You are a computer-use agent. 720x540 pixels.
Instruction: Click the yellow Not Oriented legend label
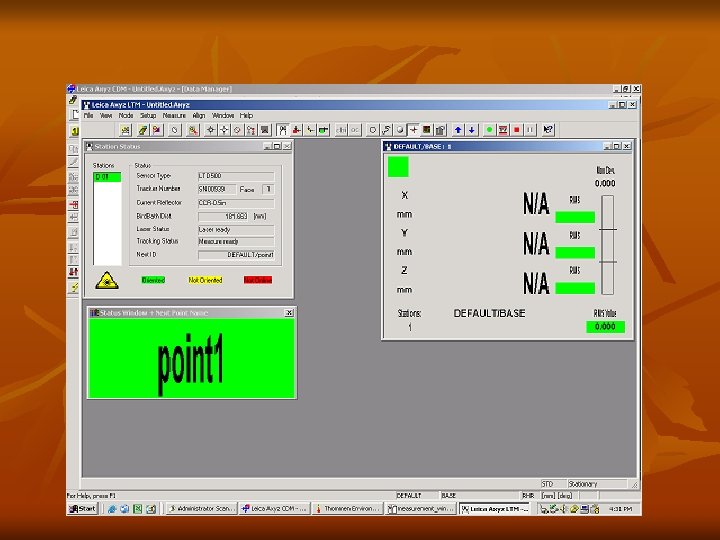coord(205,280)
